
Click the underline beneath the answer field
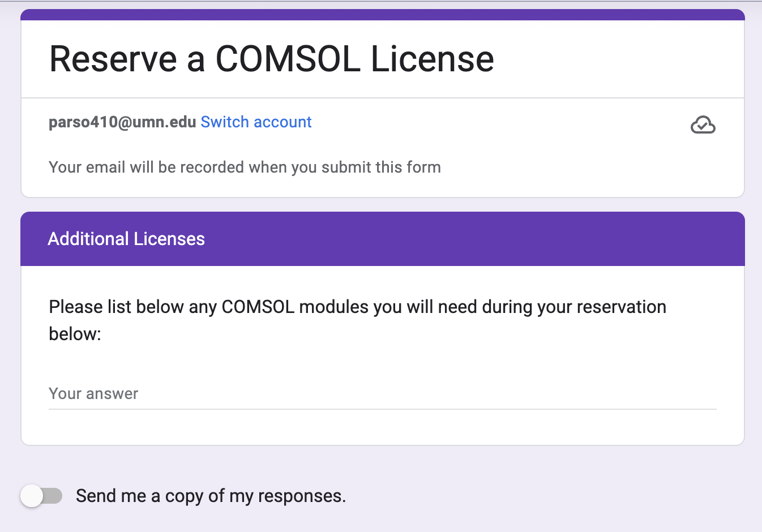[382, 409]
